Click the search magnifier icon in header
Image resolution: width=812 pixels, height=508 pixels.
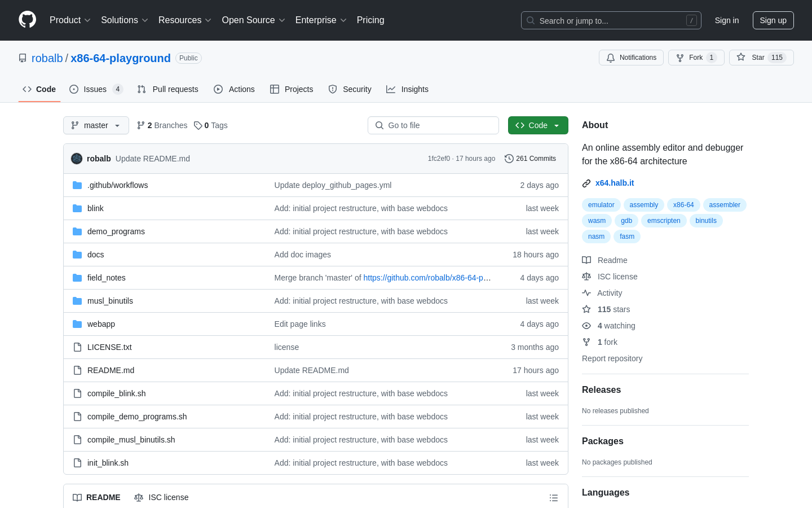(531, 20)
